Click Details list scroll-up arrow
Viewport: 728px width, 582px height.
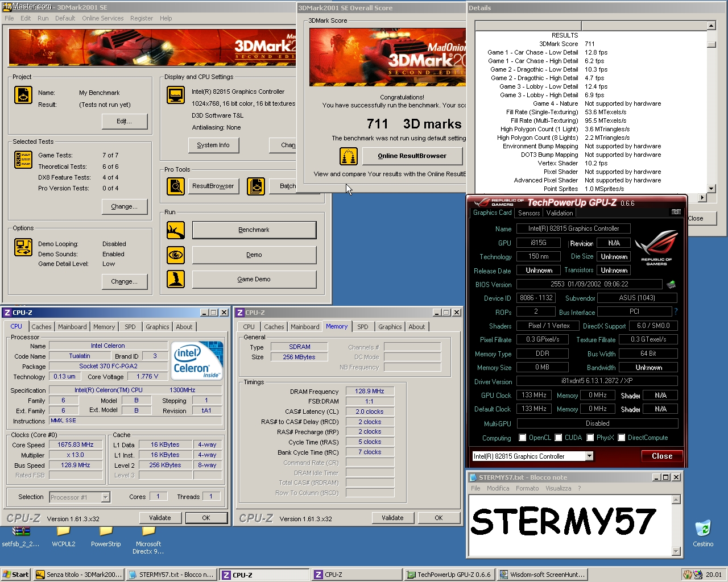(x=711, y=26)
